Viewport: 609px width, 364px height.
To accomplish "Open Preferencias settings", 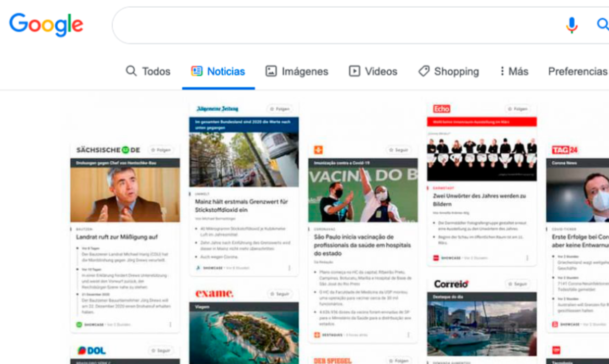I will click(x=577, y=71).
